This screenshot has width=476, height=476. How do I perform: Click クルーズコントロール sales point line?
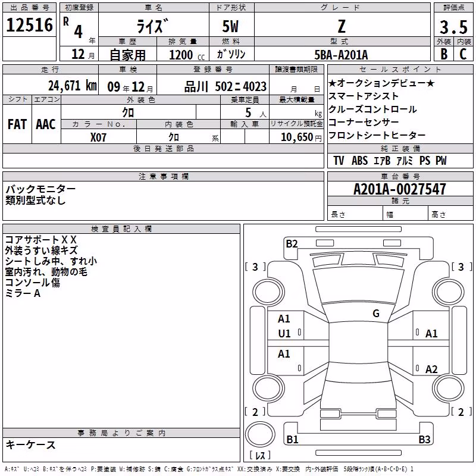coord(372,109)
